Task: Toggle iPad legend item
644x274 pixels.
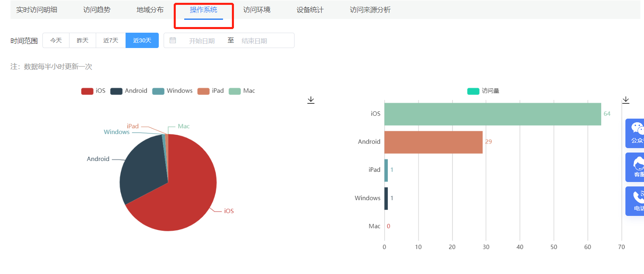Action: 210,91
